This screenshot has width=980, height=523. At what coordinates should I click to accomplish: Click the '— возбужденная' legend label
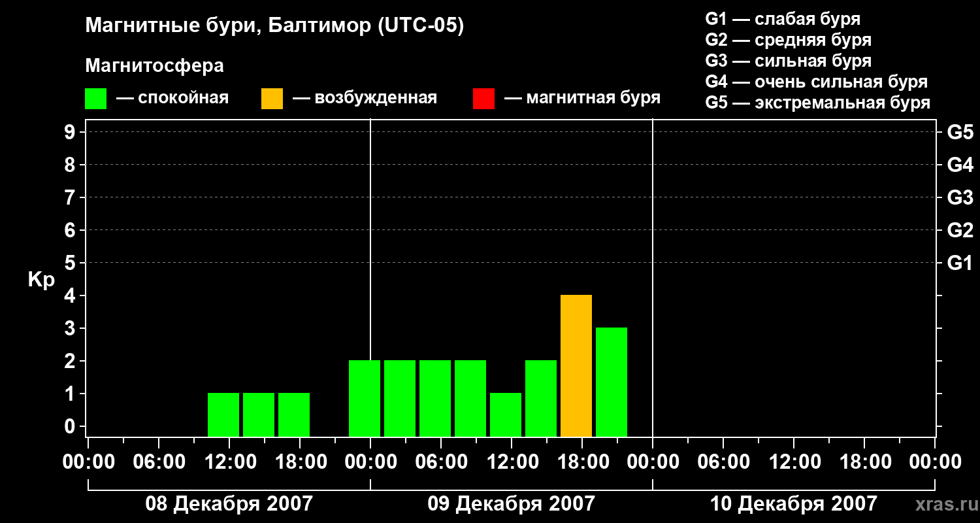[x=365, y=99]
